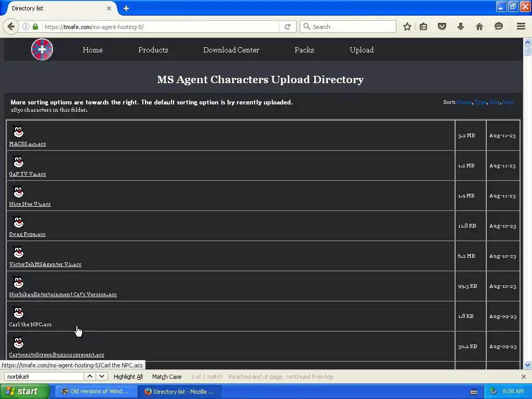The width and height of the screenshot is (532, 399).
Task: Sort the directory by Date
Action: point(508,102)
